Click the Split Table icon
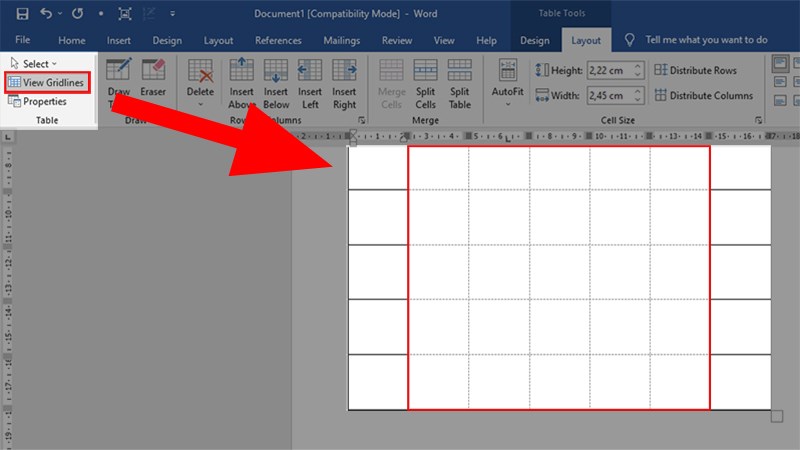Viewport: 800px width, 450px height. [x=459, y=84]
